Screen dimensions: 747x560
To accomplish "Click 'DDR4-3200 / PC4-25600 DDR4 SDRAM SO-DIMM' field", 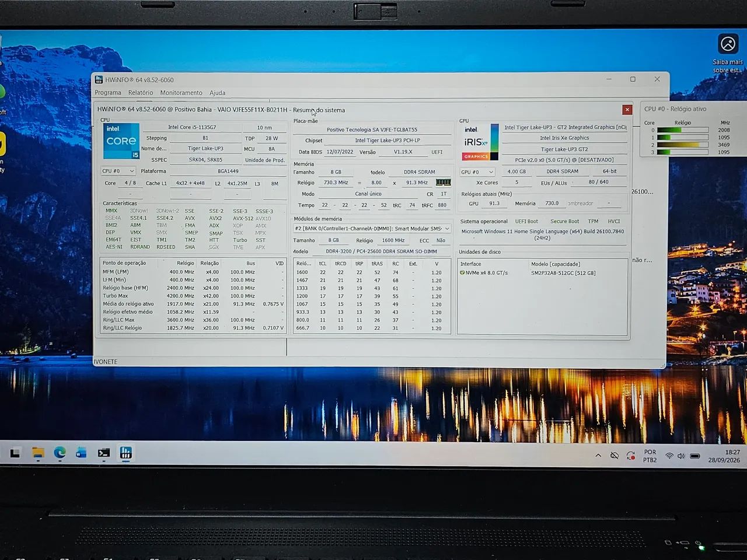I will (x=382, y=251).
